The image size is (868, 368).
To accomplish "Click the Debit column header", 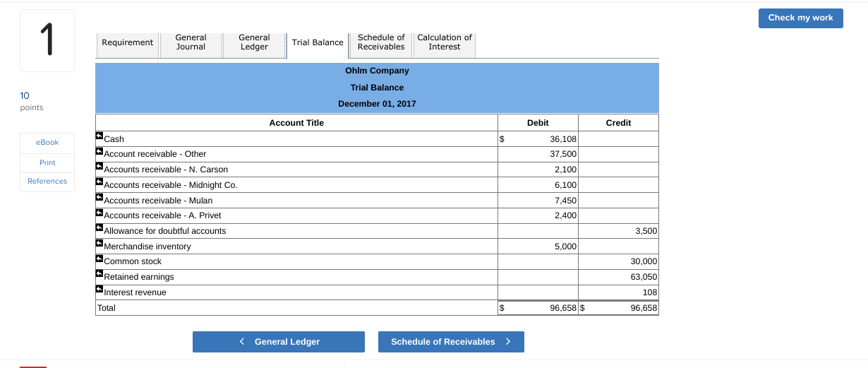I will pos(538,123).
